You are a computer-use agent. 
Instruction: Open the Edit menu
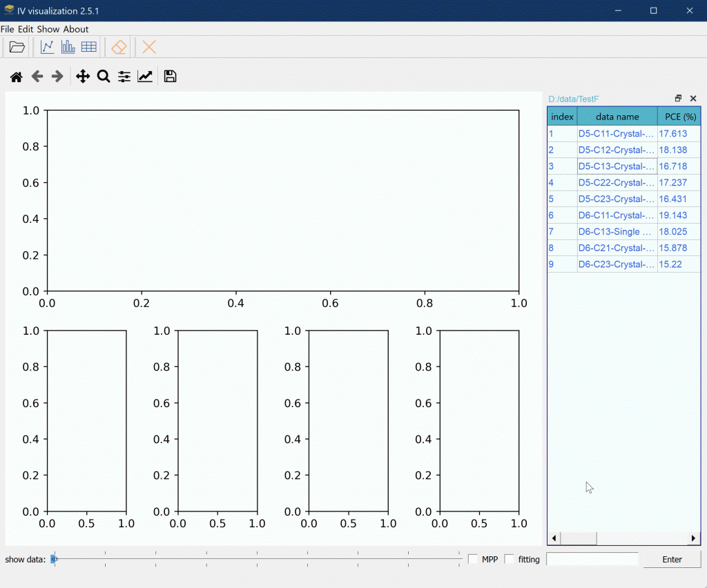click(26, 29)
